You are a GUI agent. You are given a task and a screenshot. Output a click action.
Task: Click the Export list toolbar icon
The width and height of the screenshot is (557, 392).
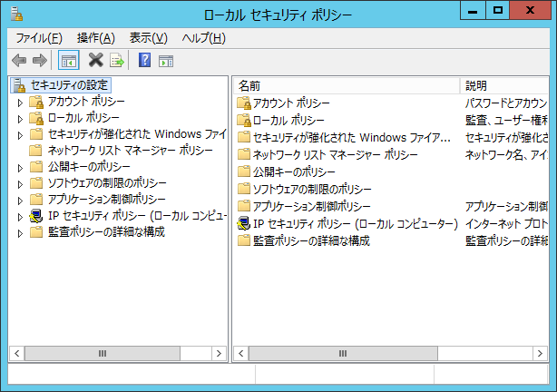pos(117,61)
